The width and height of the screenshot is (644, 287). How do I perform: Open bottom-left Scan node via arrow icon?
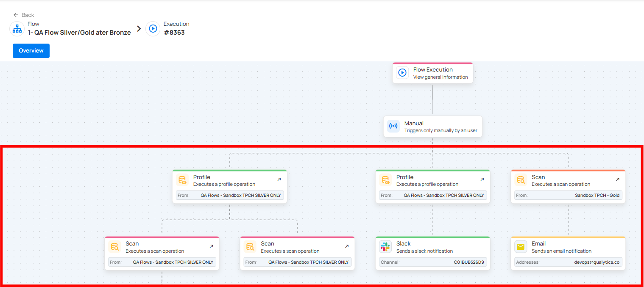[211, 246]
